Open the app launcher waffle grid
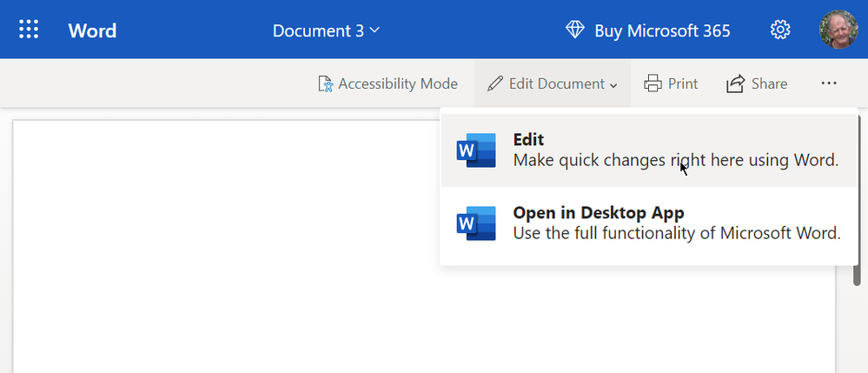 30,30
